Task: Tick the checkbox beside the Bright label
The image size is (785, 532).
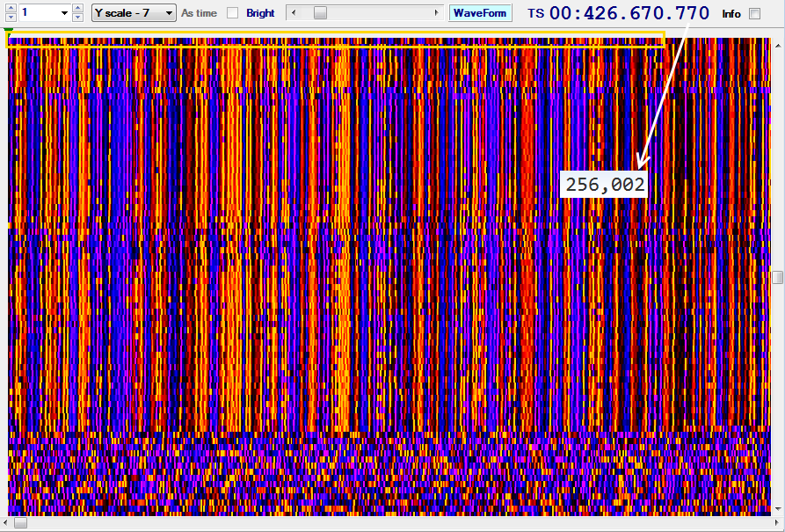Action: coord(233,13)
